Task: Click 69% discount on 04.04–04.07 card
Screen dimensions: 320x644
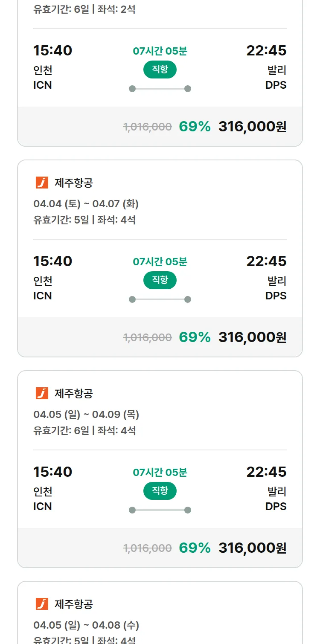Action: pos(195,337)
